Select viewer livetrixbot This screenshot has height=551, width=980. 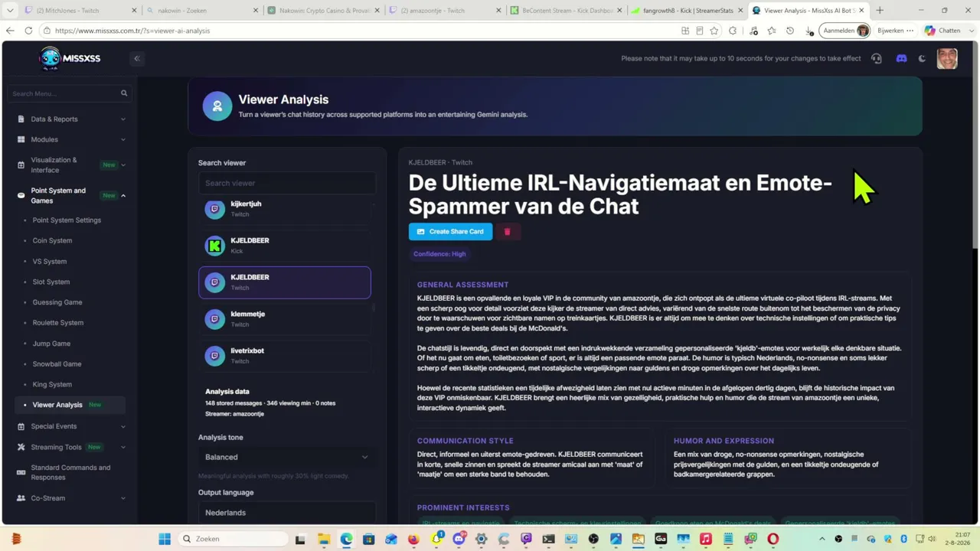click(x=285, y=356)
